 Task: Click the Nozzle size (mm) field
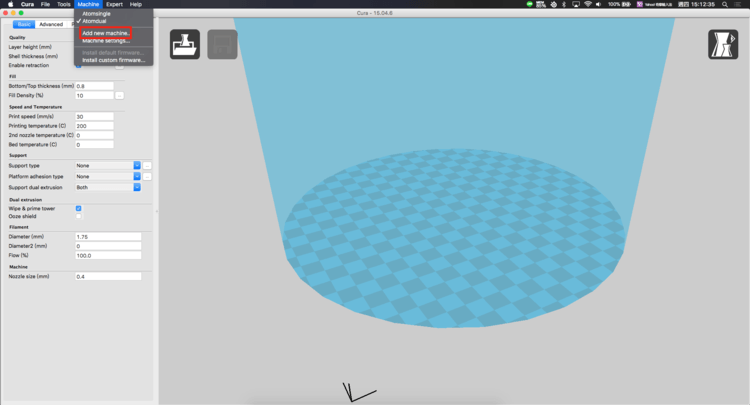click(x=108, y=277)
